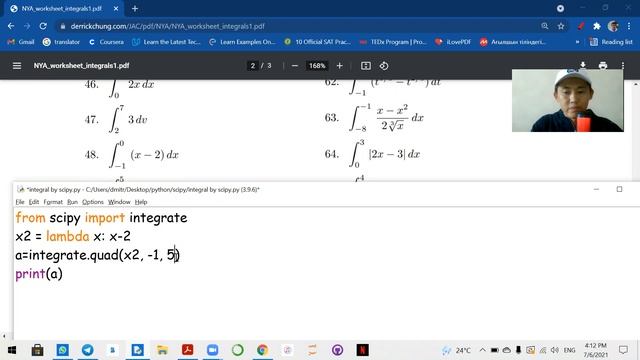640x360 pixels.
Task: Open the Window menu in IDLE
Action: pos(119,202)
